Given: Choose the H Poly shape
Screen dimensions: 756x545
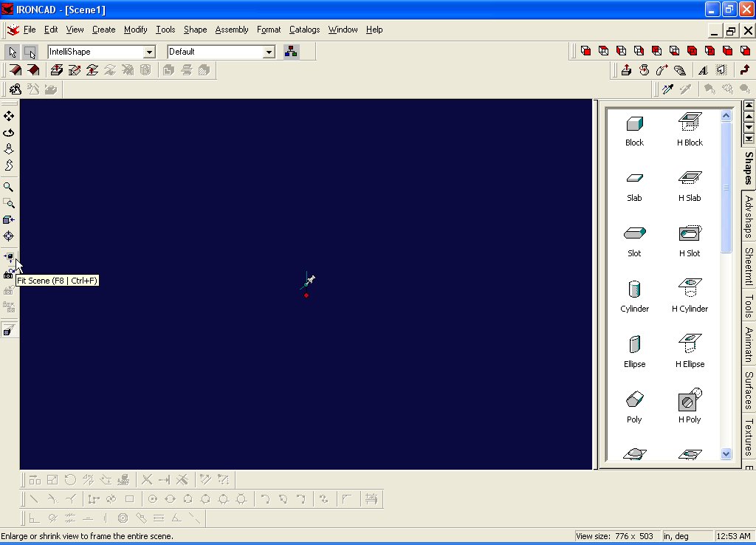Looking at the screenshot, I should click(690, 408).
